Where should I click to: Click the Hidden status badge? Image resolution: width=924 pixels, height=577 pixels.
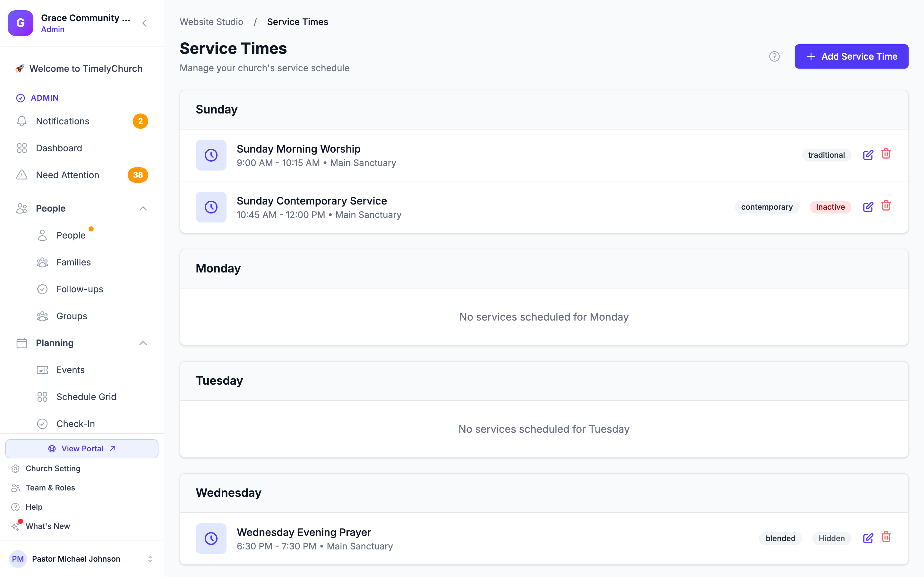tap(831, 538)
